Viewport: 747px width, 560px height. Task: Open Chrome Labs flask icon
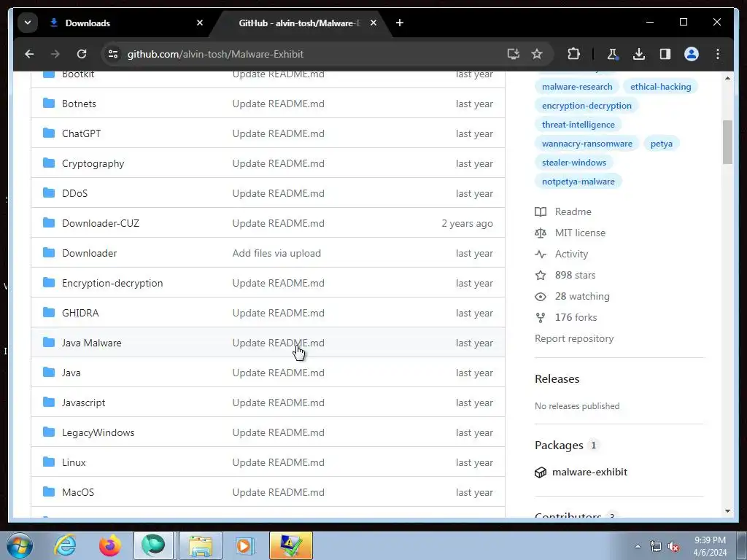pos(612,54)
